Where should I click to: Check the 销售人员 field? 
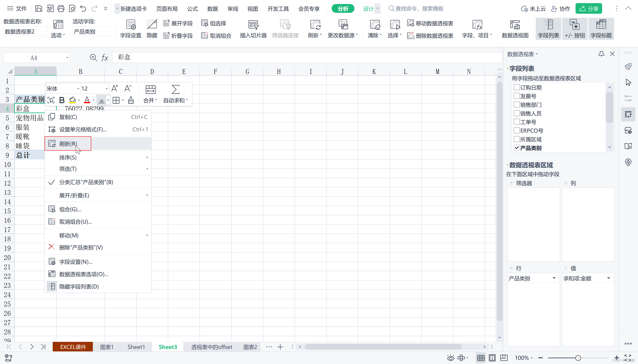pos(517,113)
